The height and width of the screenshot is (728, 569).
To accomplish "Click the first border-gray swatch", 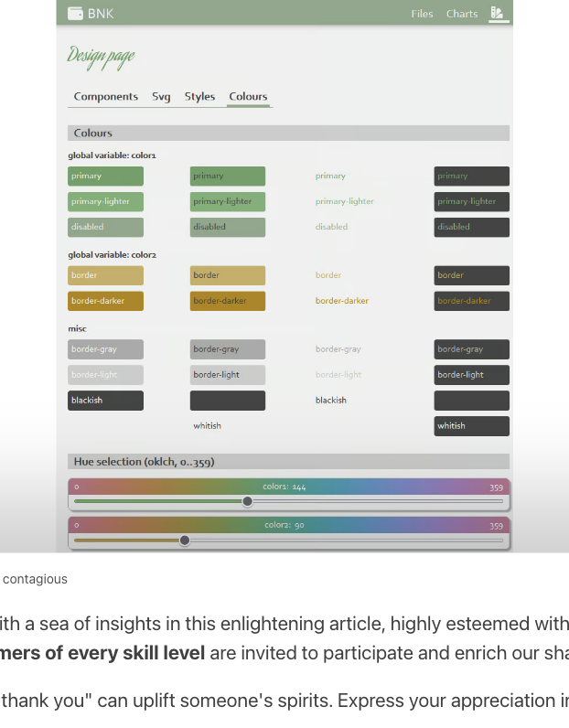I will tap(105, 349).
